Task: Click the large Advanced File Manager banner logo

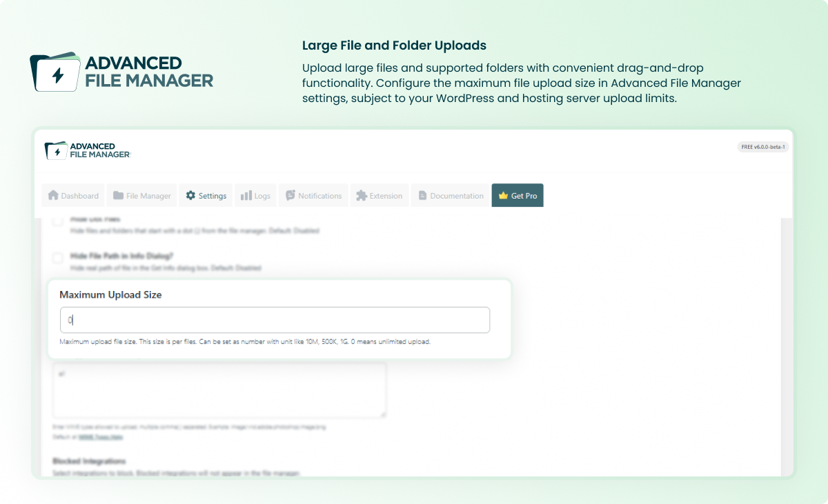Action: (121, 72)
